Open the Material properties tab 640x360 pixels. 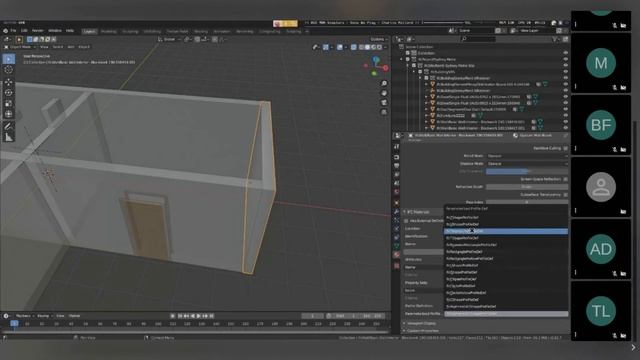tap(396, 255)
